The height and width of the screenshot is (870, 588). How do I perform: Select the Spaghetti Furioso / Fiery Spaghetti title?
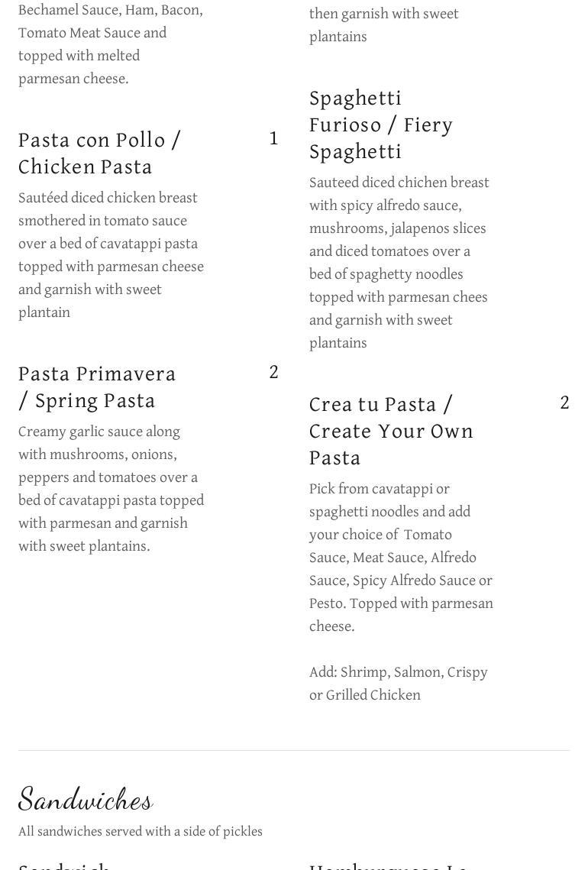pyautogui.click(x=381, y=125)
